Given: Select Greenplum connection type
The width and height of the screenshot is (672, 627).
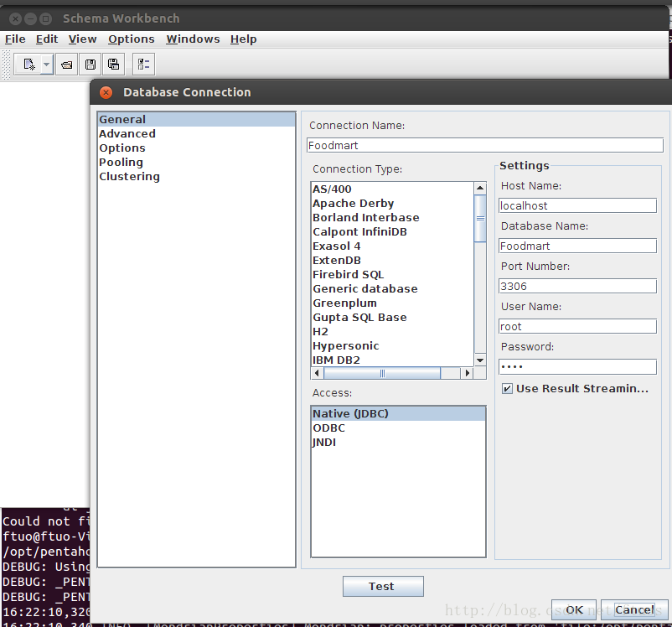Looking at the screenshot, I should [392, 303].
